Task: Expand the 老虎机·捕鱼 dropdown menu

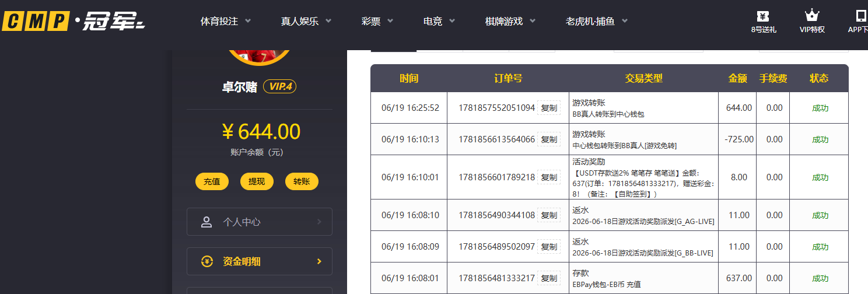Action: [597, 21]
